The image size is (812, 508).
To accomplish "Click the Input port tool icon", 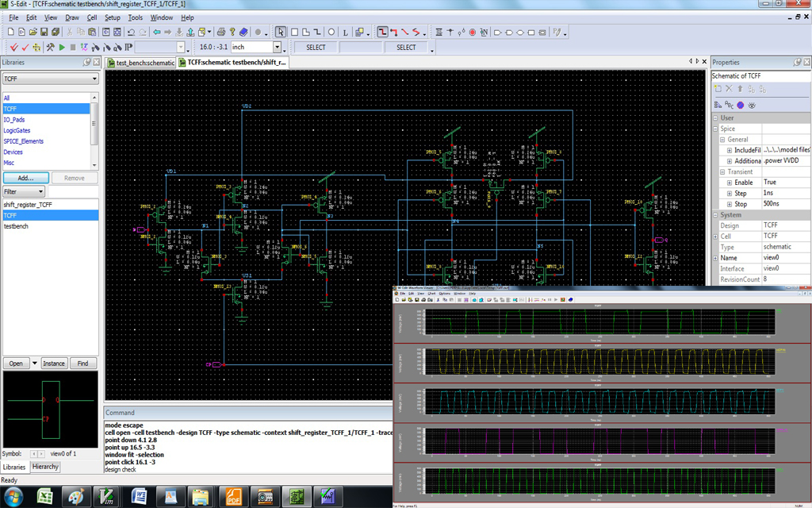I will tap(497, 32).
